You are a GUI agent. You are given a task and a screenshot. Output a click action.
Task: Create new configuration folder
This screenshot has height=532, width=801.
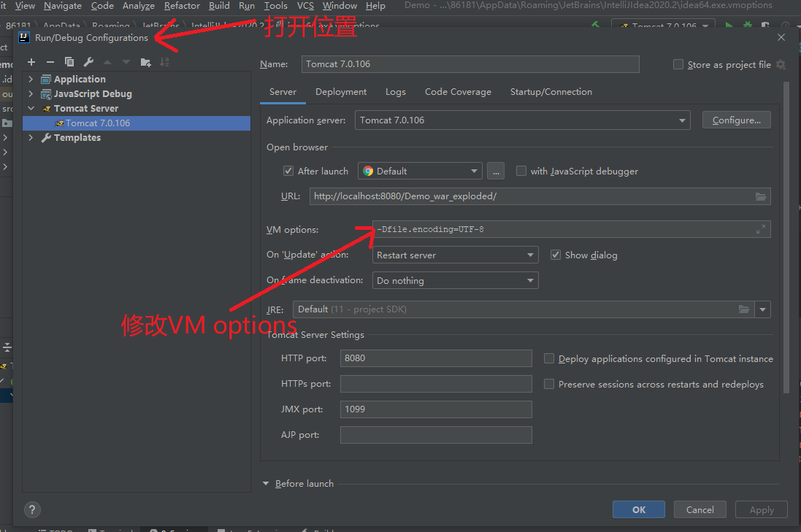(145, 62)
